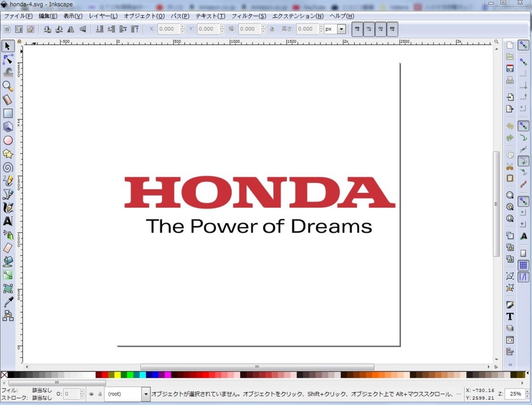Click the Cut scissors icon

510,166
